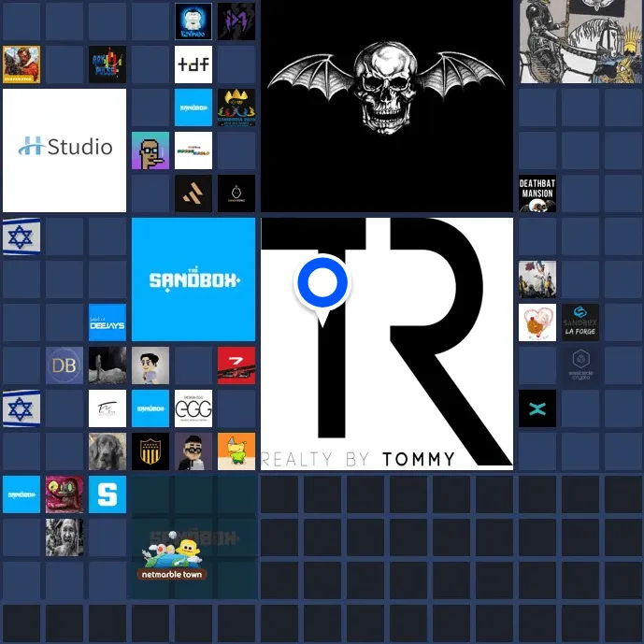Select the winged skull Deathbat estate
Viewport: 644px width, 644px height.
387,106
